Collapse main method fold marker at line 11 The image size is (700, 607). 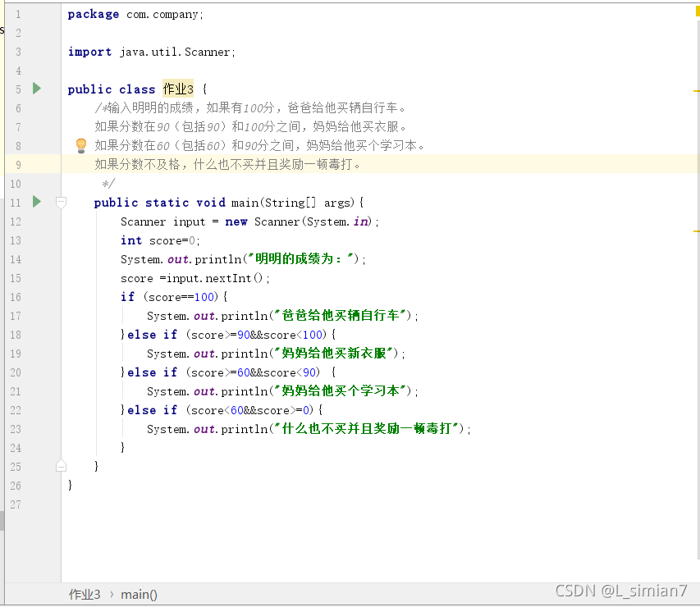point(62,203)
